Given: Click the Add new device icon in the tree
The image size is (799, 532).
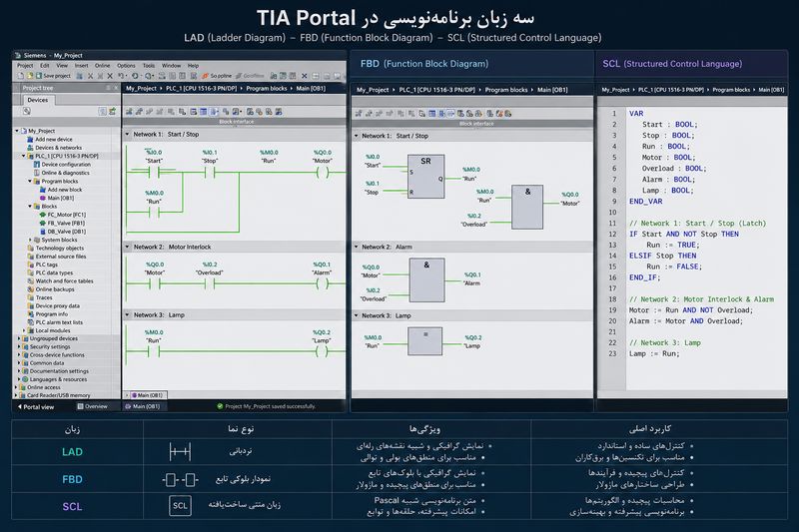Looking at the screenshot, I should (30, 140).
